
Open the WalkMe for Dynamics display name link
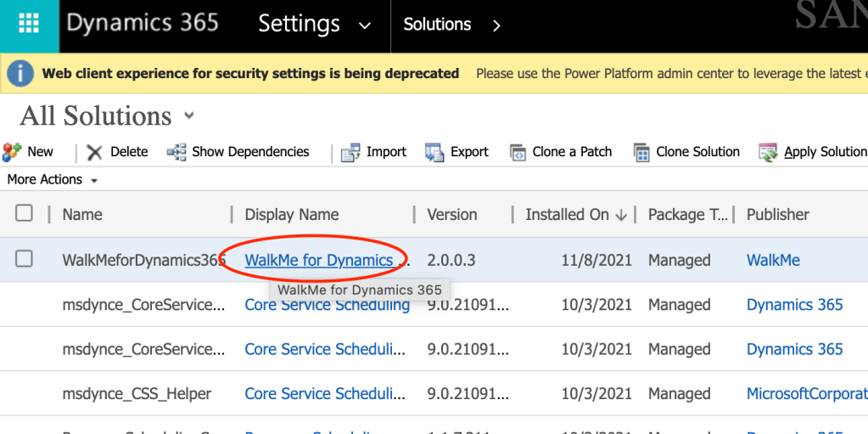point(319,260)
